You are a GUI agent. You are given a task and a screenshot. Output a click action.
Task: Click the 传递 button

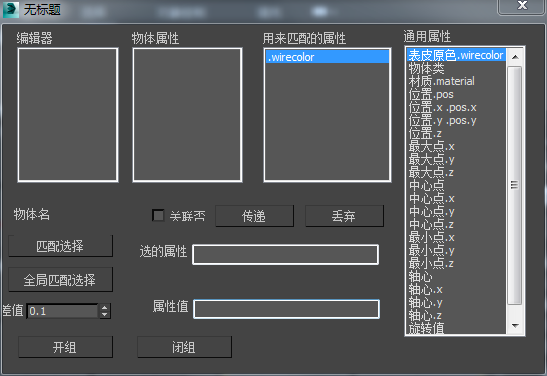[x=254, y=216]
